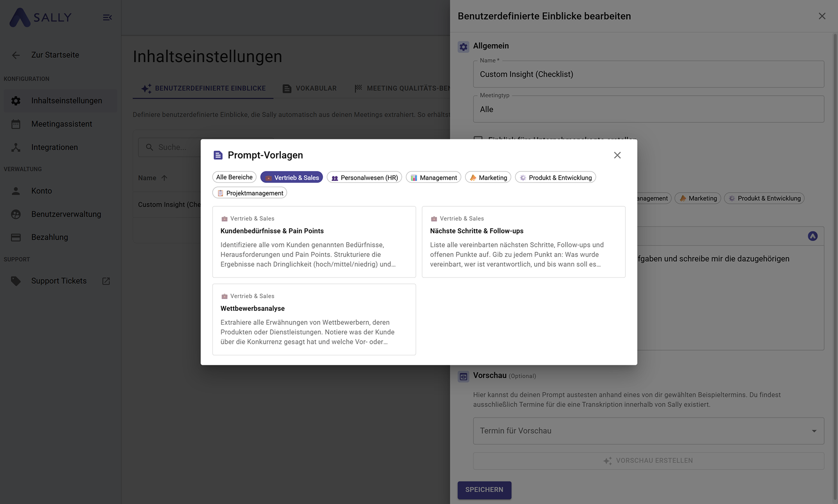838x504 pixels.
Task: Click the Sally logo
Action: point(41,18)
